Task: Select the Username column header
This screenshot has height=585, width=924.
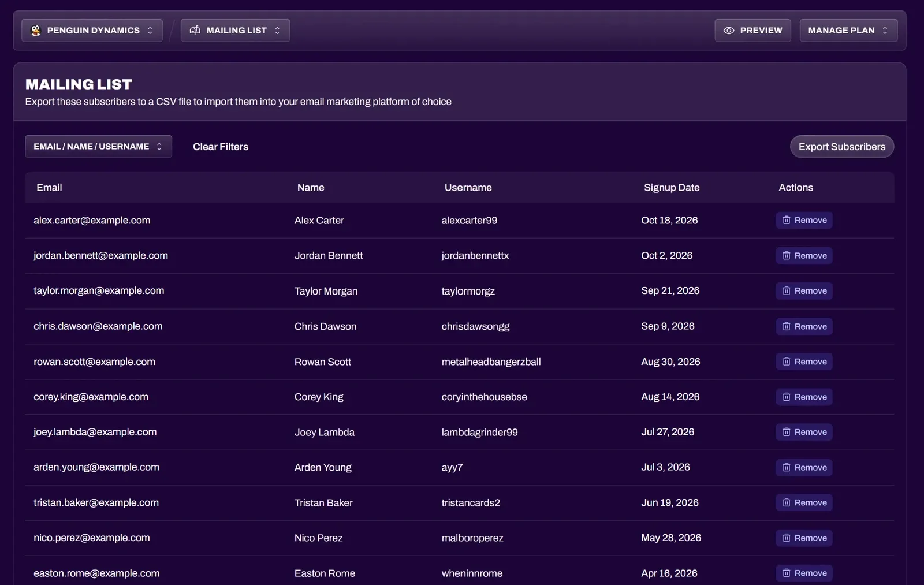Action: (468, 188)
